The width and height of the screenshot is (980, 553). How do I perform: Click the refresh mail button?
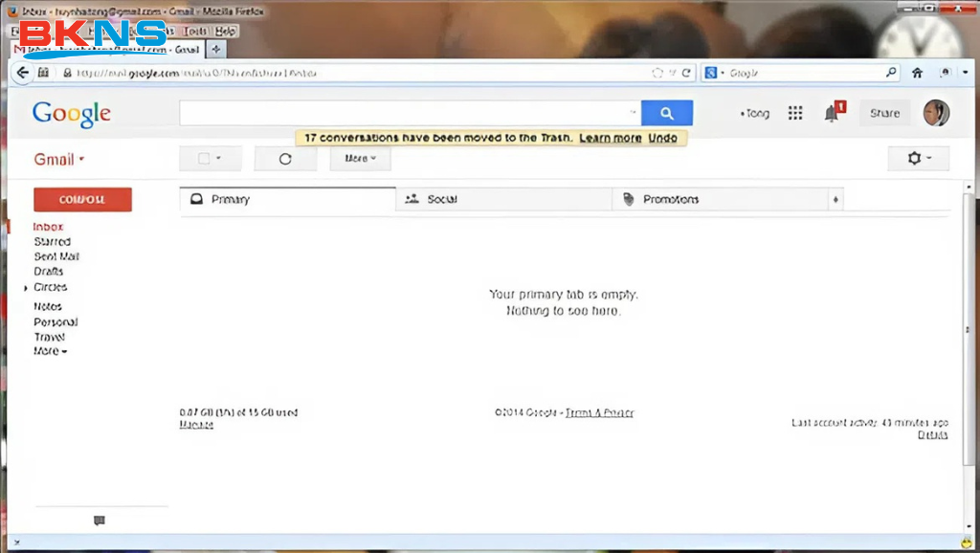pos(285,159)
